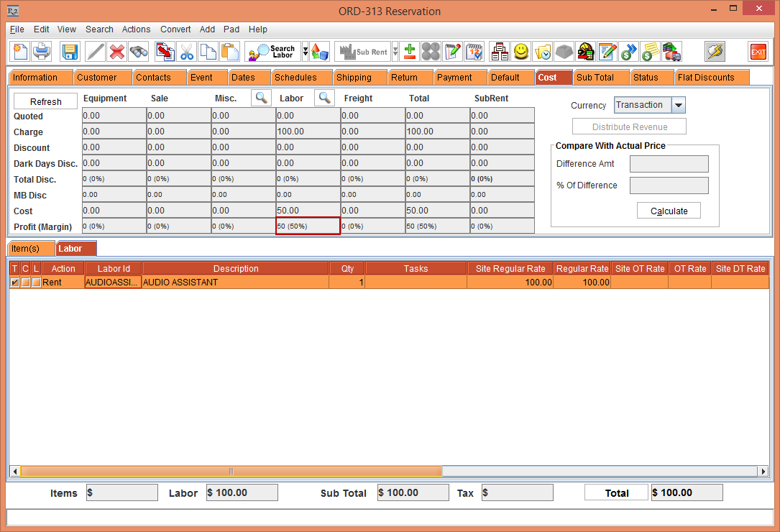Screen dimensions: 780x532
Task: Click the magnifier next to Labor column
Action: (x=325, y=98)
